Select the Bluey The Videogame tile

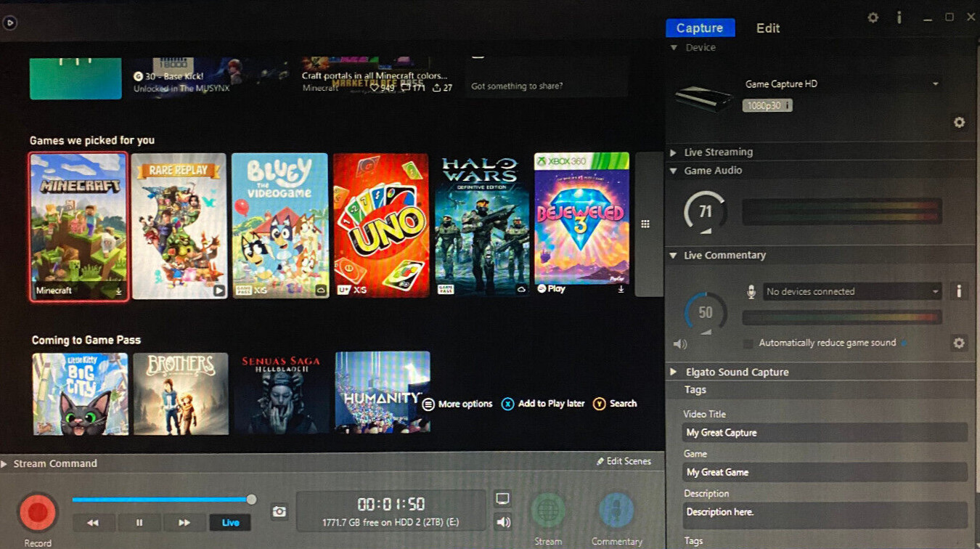pos(280,225)
